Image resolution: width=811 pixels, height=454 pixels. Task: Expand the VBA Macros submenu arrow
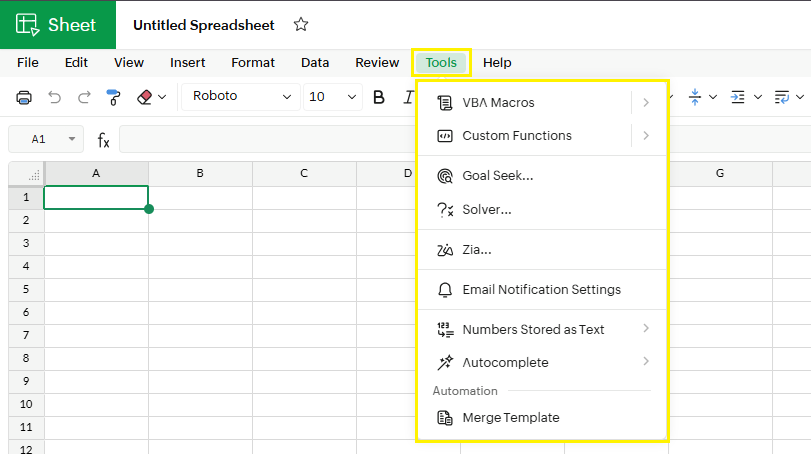(646, 102)
